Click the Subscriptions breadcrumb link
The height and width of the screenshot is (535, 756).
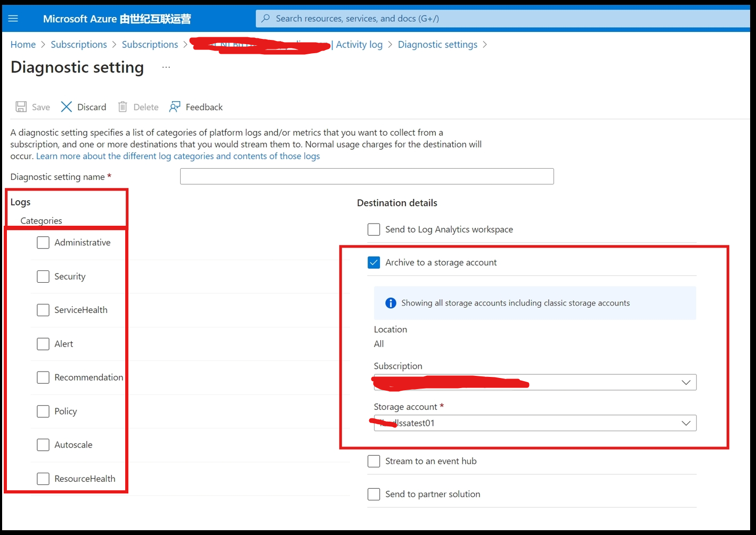coord(79,44)
